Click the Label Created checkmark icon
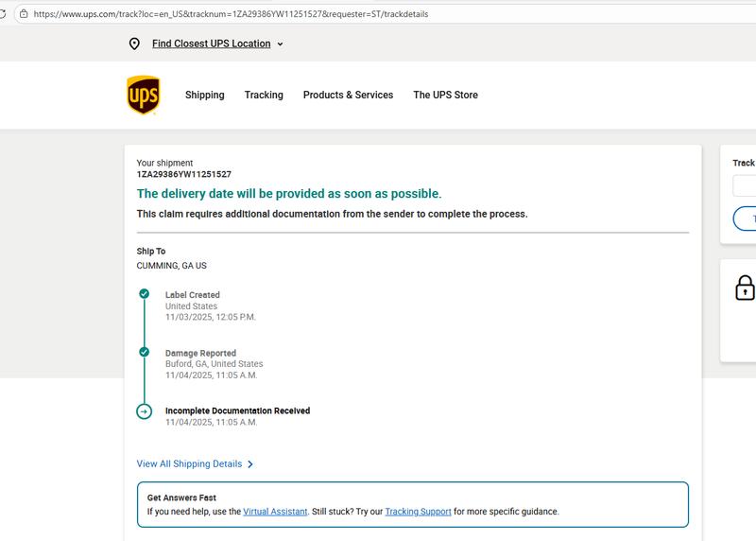 (x=144, y=294)
